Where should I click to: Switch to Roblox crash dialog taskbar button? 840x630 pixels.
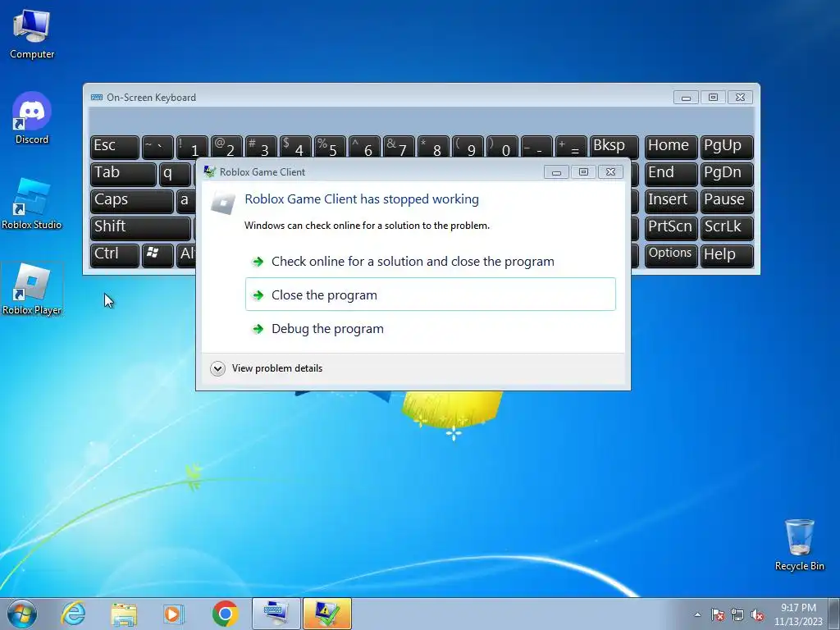click(x=326, y=614)
